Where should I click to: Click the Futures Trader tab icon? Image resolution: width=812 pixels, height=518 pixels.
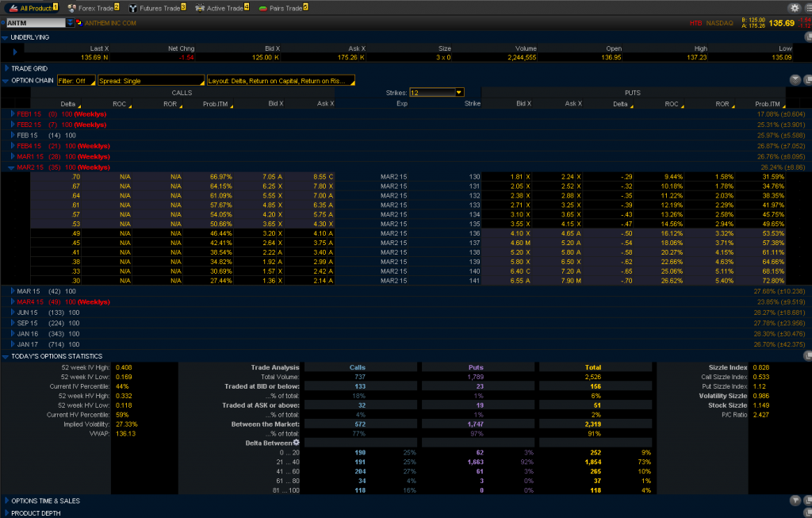[x=133, y=8]
